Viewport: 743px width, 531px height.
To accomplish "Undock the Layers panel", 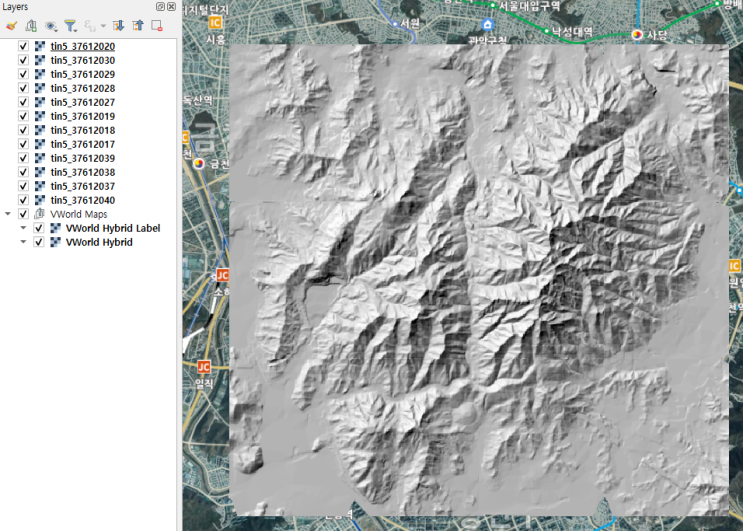I will click(161, 7).
